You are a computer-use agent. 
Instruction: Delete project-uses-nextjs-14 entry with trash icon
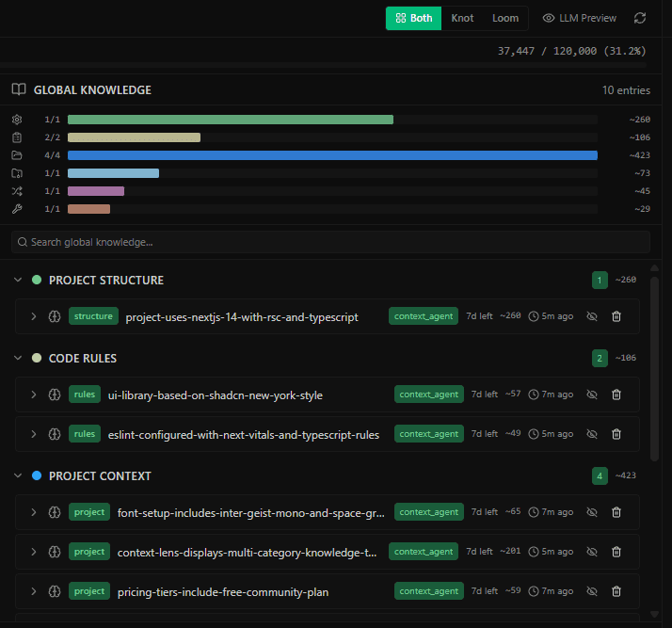(x=616, y=316)
